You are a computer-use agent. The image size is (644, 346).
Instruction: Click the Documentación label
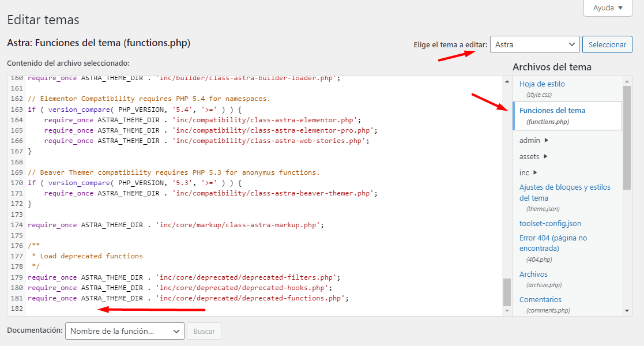35,330
